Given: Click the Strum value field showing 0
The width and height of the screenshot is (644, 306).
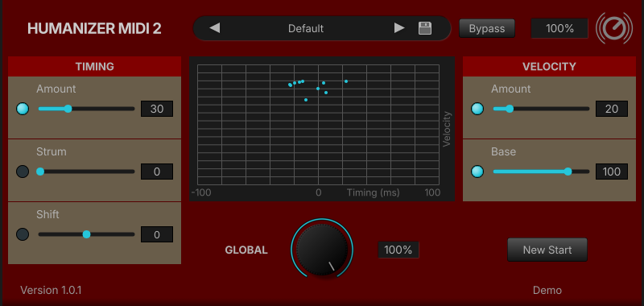Looking at the screenshot, I should click(x=157, y=172).
